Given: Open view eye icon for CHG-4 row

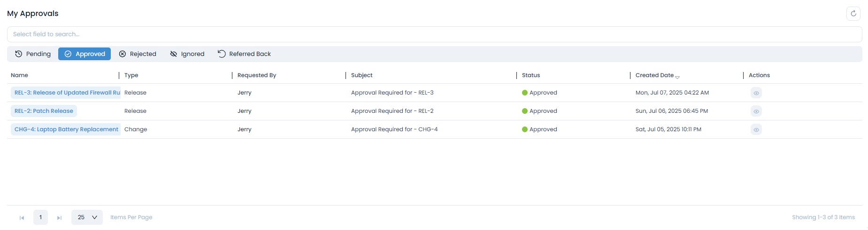Looking at the screenshot, I should [x=756, y=130].
